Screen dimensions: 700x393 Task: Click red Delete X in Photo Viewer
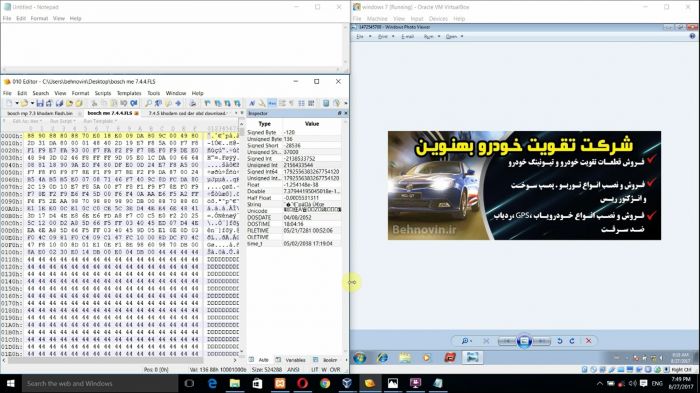[588, 341]
